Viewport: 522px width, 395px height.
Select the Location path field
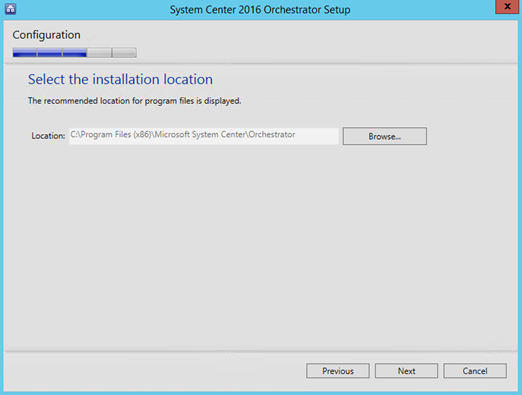204,136
